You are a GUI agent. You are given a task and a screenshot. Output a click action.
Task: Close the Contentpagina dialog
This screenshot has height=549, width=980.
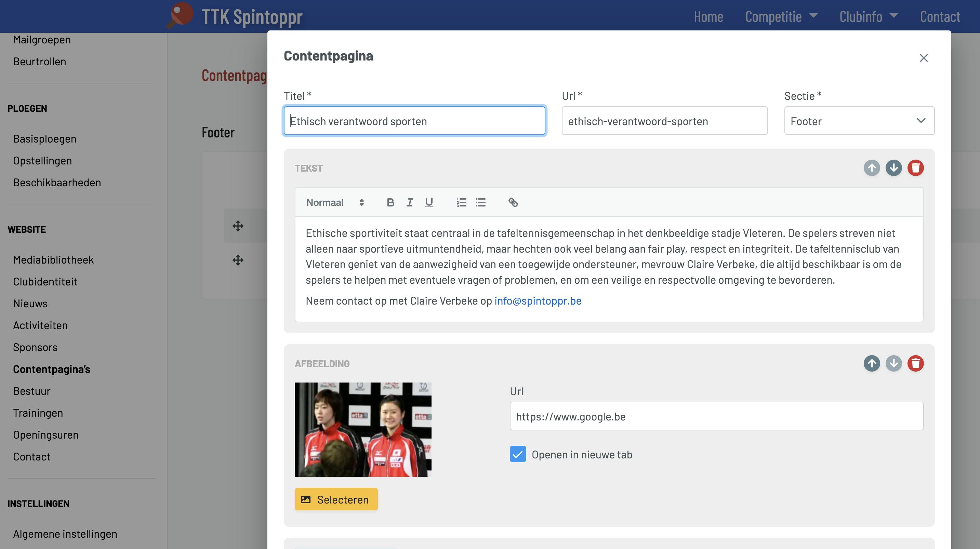pyautogui.click(x=924, y=58)
